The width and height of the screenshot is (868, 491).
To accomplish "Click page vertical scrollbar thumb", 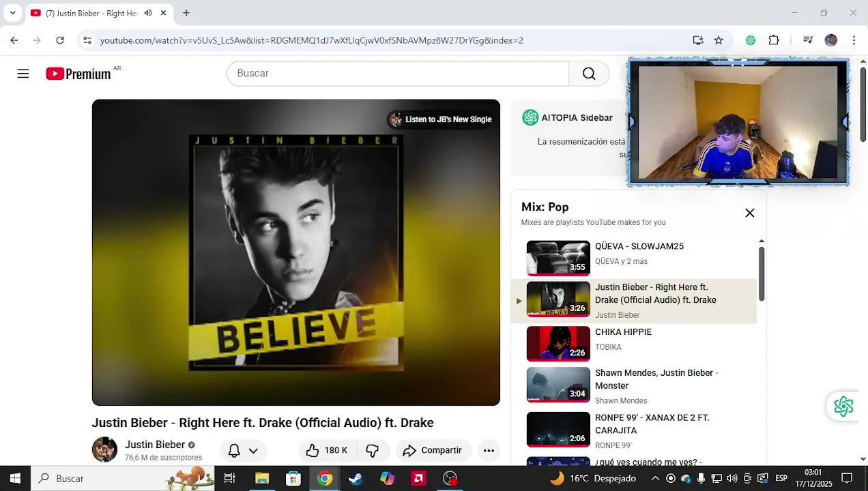I will point(863,106).
